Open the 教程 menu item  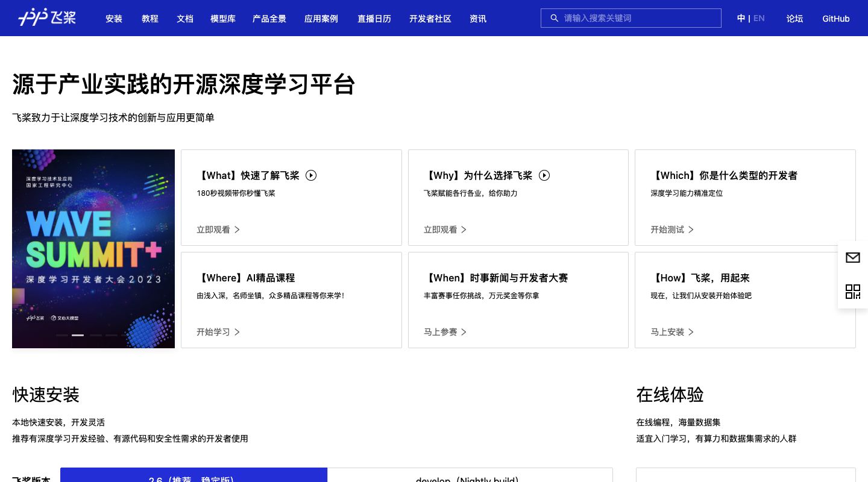coord(150,19)
